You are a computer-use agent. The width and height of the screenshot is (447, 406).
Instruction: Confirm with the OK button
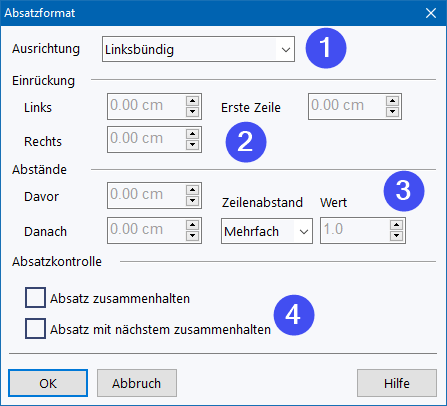click(x=48, y=383)
